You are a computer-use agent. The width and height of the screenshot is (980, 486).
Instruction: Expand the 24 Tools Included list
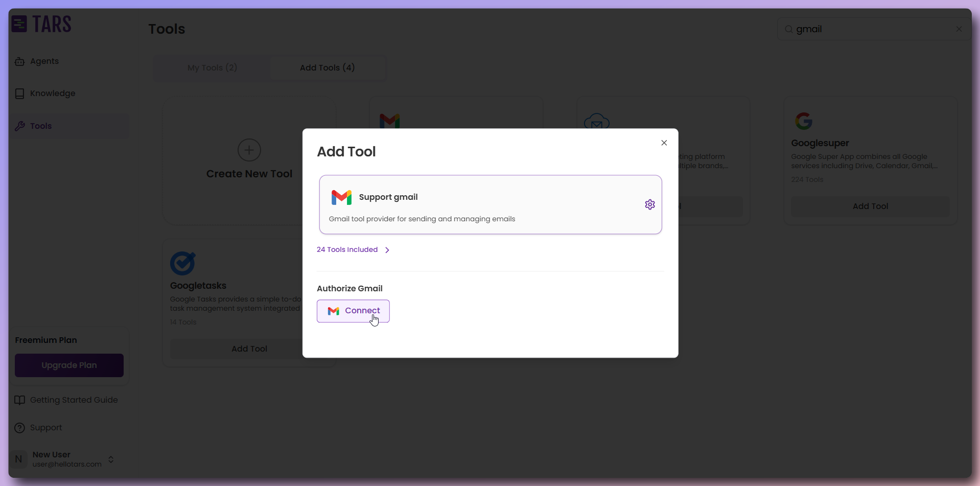(353, 249)
